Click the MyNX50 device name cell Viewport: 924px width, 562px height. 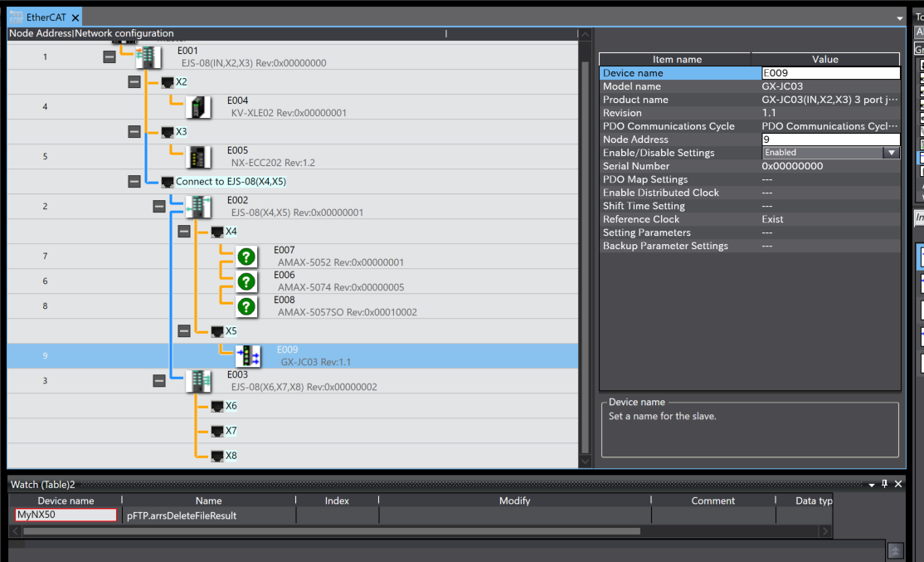66,516
